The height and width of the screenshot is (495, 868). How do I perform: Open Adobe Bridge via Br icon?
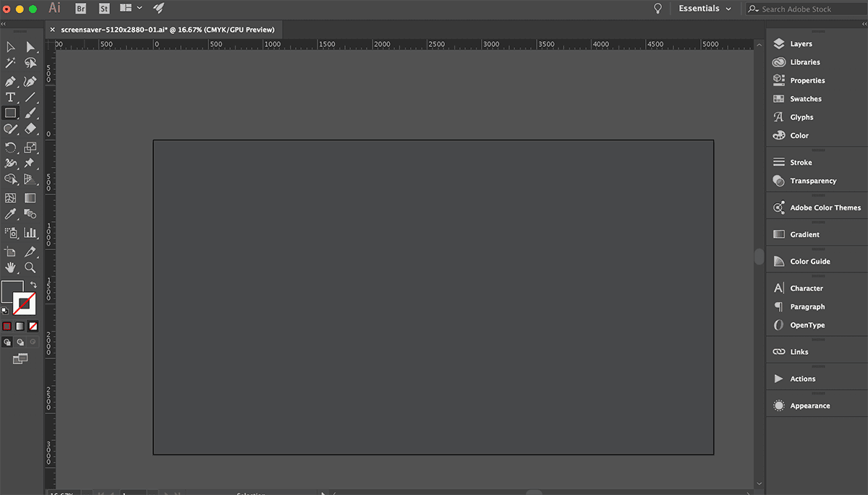click(x=81, y=9)
